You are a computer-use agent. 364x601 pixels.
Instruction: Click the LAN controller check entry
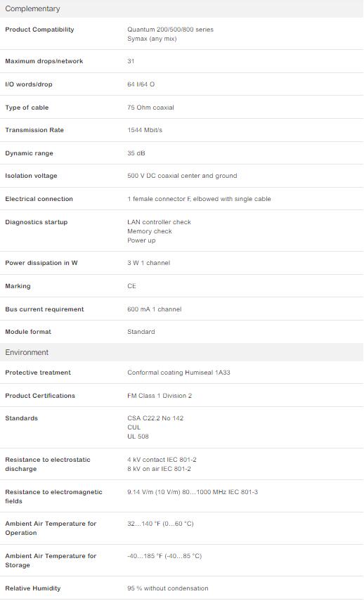pyautogui.click(x=159, y=222)
